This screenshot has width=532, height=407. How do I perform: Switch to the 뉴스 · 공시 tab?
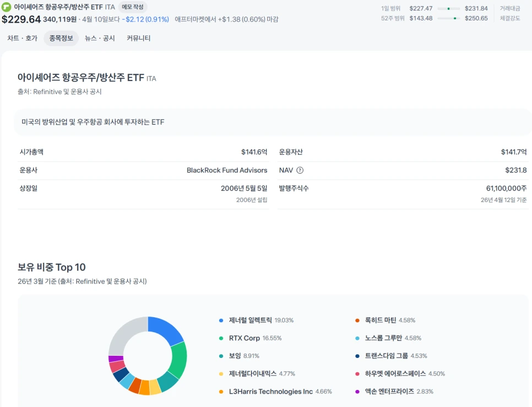coord(100,39)
